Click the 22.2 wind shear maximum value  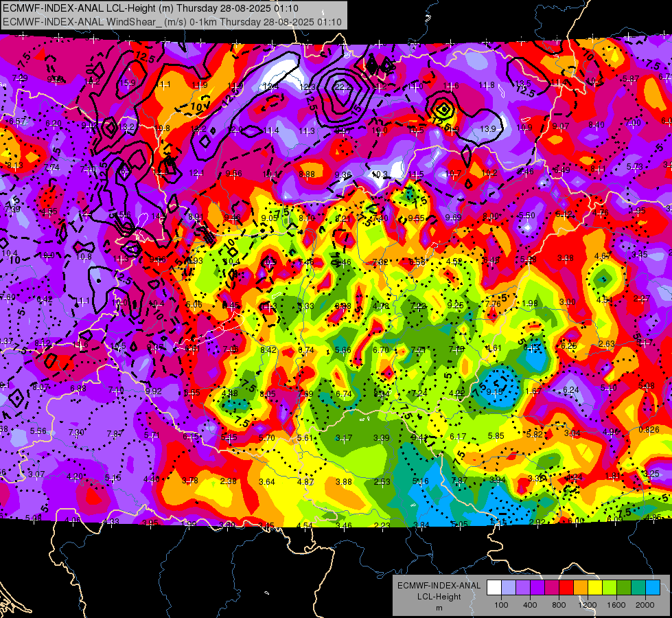(343, 87)
